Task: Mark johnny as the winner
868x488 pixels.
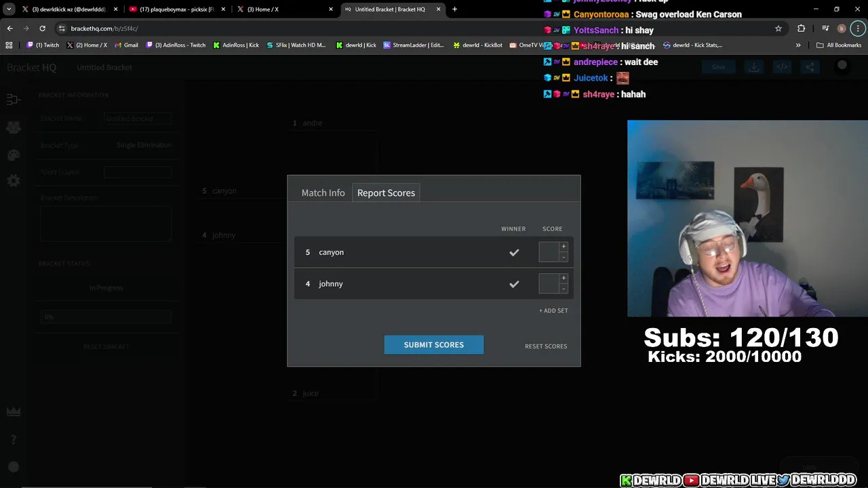Action: point(514,284)
